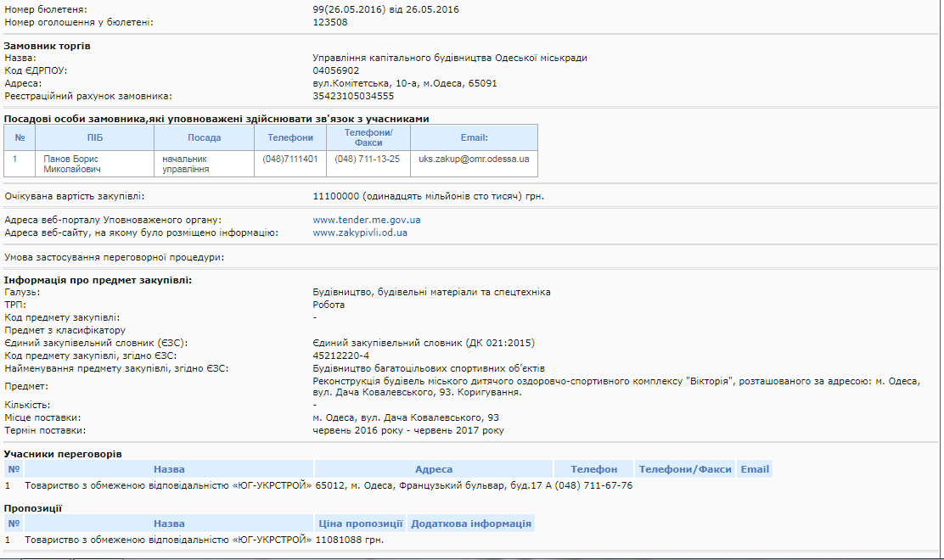Click Email header in the officials table
The image size is (944, 560).
pos(474,137)
